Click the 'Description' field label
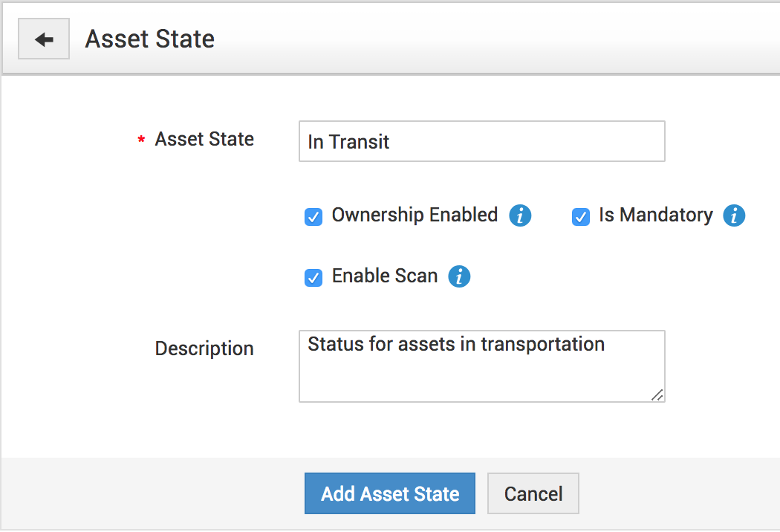780x532 pixels. (x=204, y=348)
